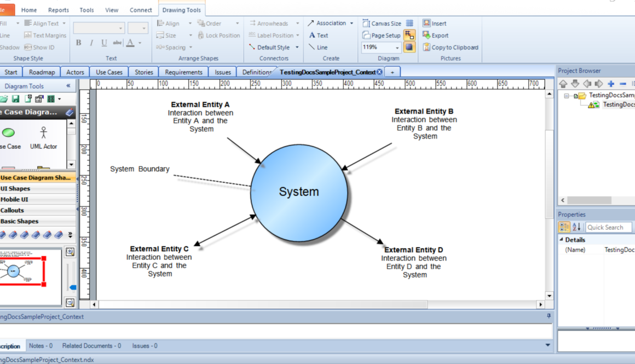
Task: Click the Default Style button
Action: [273, 47]
